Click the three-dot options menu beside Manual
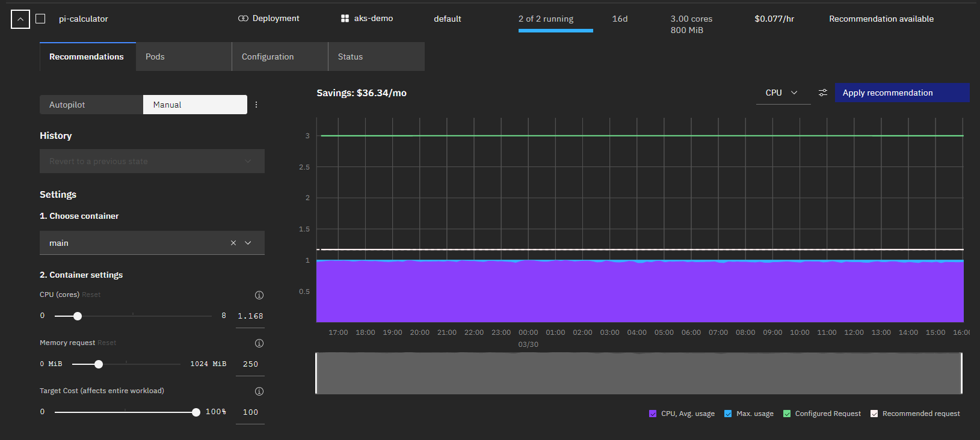 pos(256,105)
